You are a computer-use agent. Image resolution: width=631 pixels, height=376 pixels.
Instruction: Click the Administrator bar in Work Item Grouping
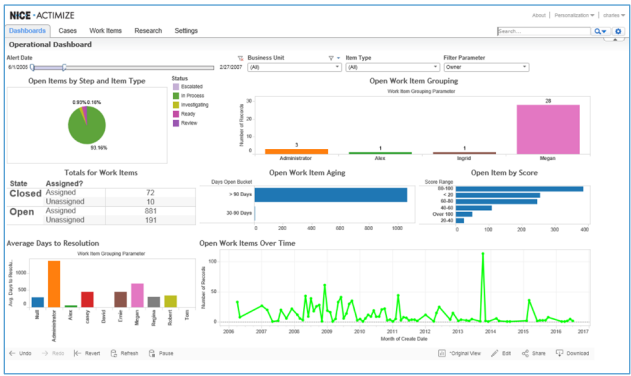pos(296,151)
